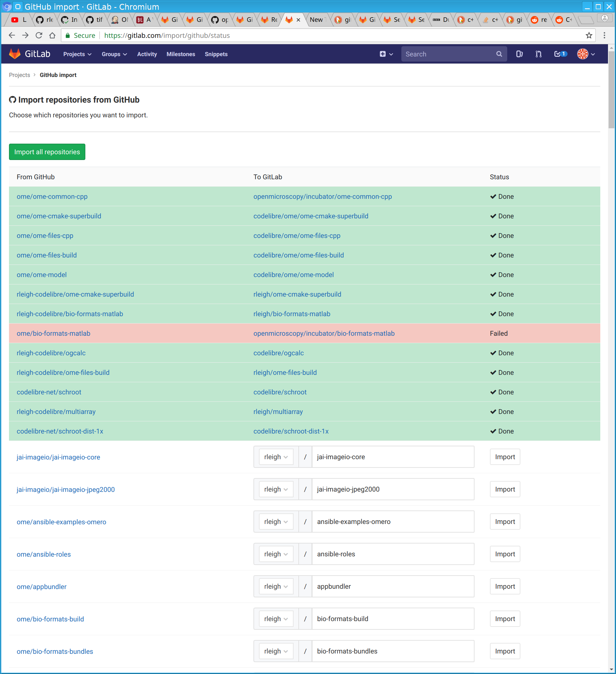Click the browser back arrow
Image resolution: width=616 pixels, height=674 pixels.
12,35
